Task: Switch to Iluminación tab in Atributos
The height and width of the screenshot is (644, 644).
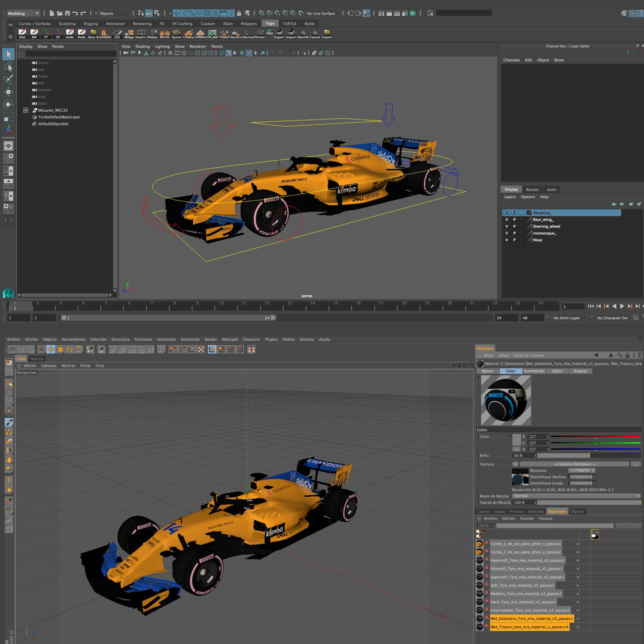Action: coord(534,371)
